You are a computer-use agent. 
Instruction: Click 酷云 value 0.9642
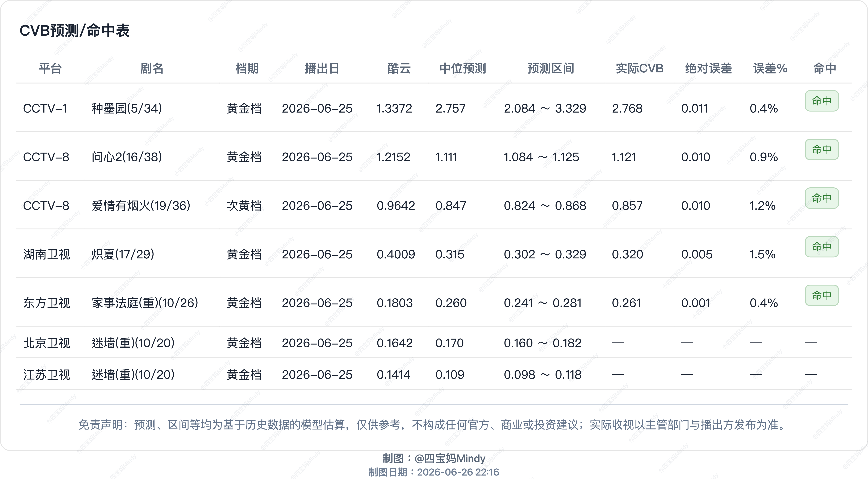(x=396, y=206)
